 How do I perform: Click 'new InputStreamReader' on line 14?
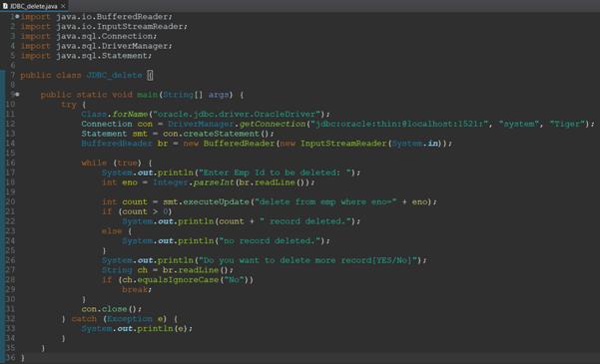click(x=333, y=144)
